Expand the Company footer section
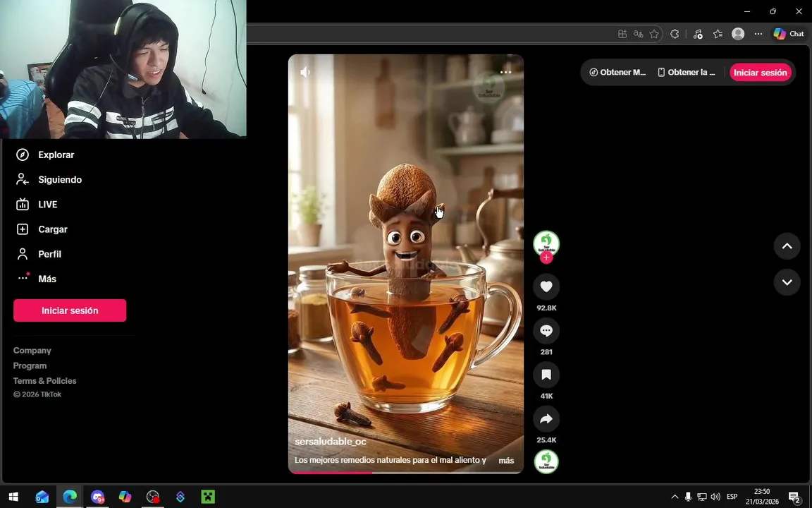Viewport: 812px width, 508px height. (32, 351)
